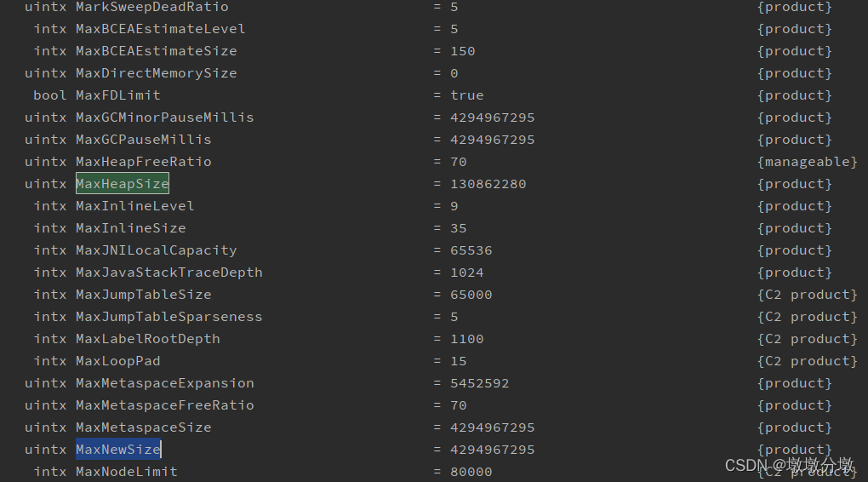
Task: Click the MaxHeapSize value 130862280
Action: (x=488, y=184)
